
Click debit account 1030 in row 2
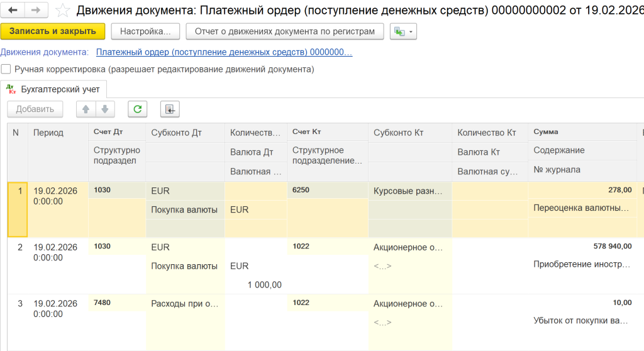click(116, 246)
